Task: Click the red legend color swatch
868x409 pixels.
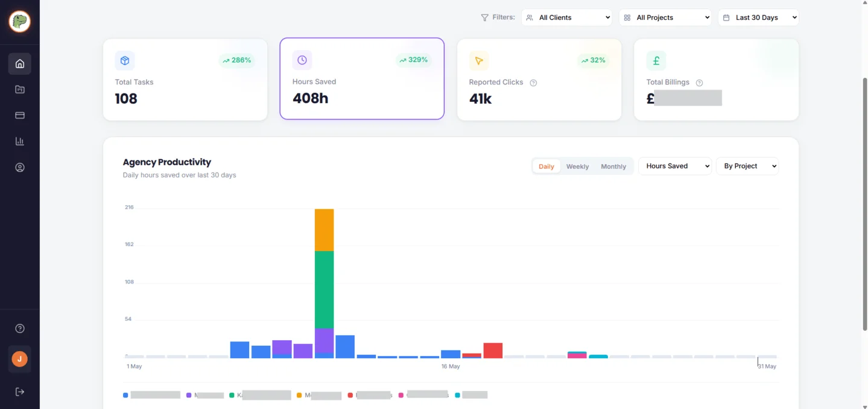Action: (350, 395)
